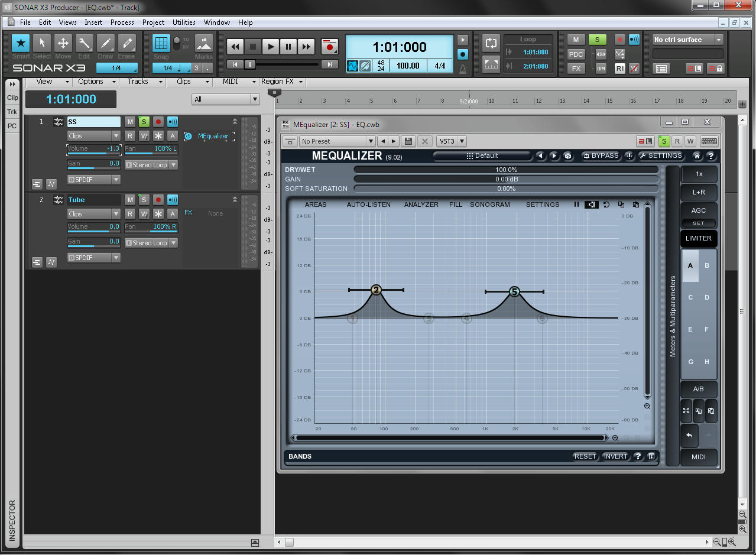Open the MEqualizer home icon
This screenshot has width=756, height=555.
pos(697,156)
